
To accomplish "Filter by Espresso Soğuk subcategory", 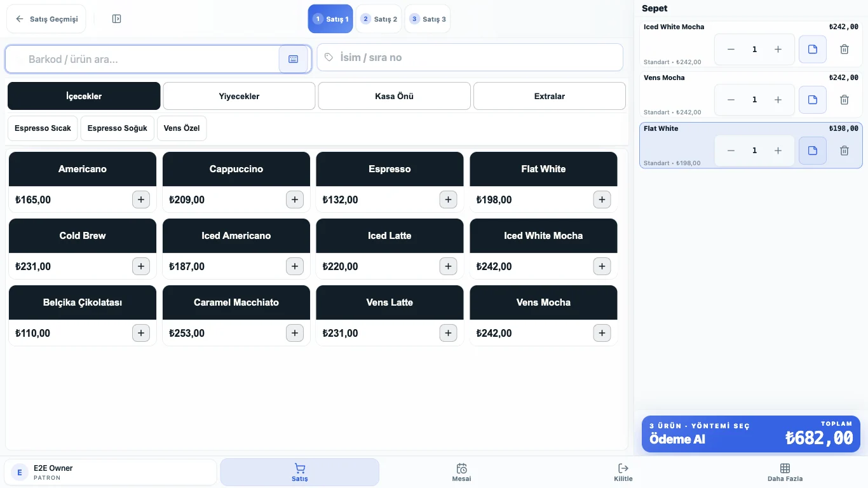I will point(118,128).
